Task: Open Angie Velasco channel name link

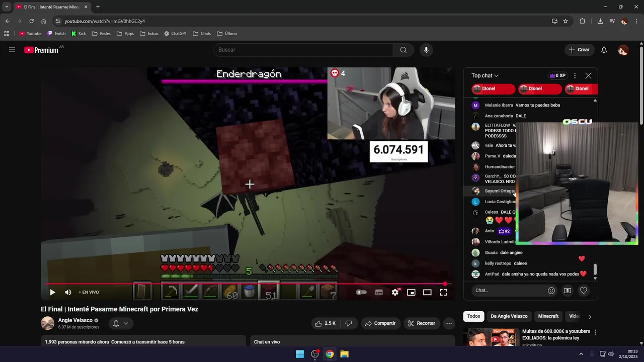Action: 75,320
